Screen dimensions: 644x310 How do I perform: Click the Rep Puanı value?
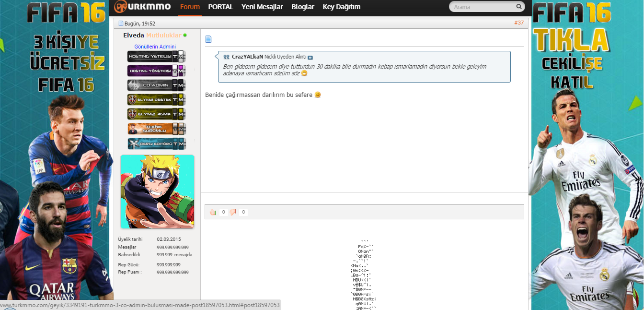click(x=172, y=272)
